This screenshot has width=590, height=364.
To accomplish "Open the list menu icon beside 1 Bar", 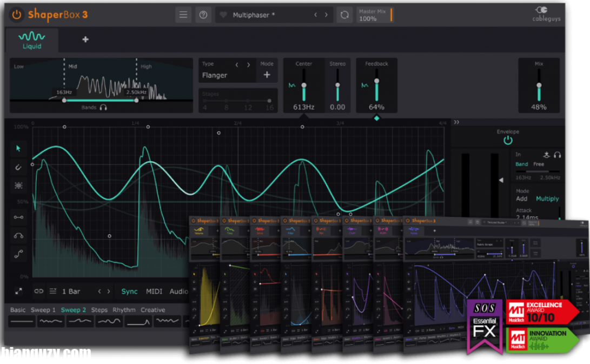I will click(53, 292).
